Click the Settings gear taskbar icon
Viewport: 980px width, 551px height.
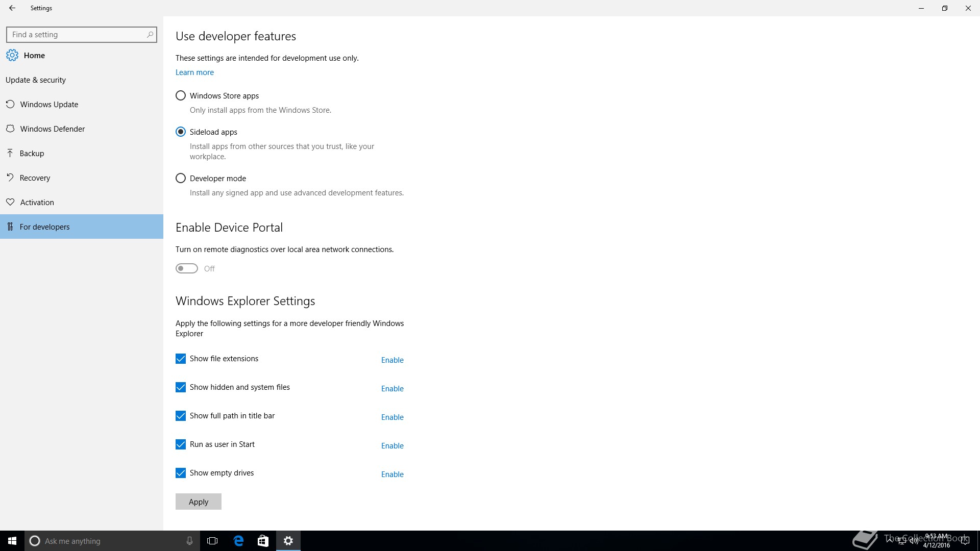coord(288,541)
